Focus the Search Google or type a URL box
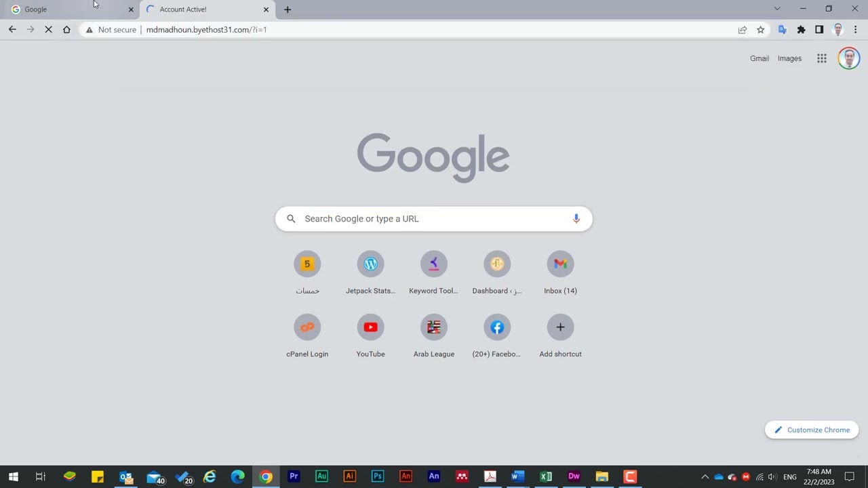The width and height of the screenshot is (868, 488). [x=434, y=219]
